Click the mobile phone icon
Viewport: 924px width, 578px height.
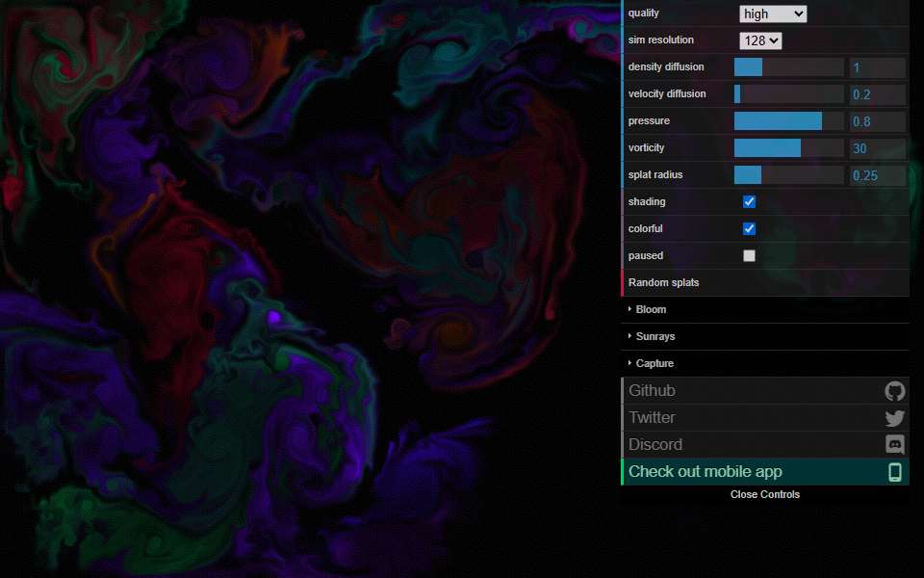point(894,472)
